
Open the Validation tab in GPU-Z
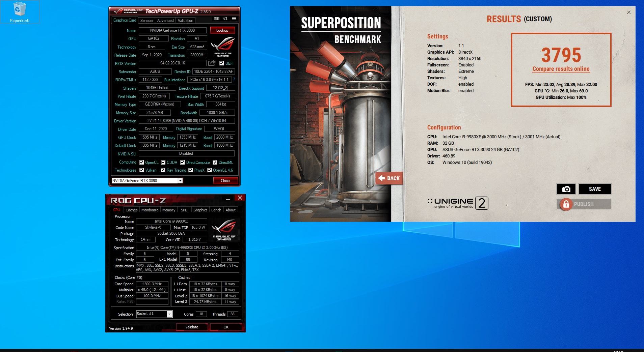186,21
